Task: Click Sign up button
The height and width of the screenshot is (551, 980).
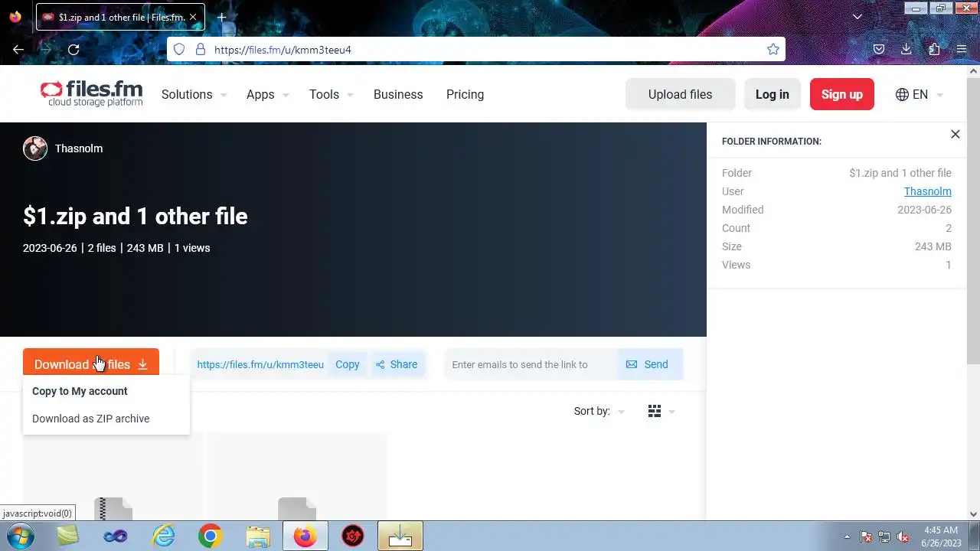Action: coord(842,94)
